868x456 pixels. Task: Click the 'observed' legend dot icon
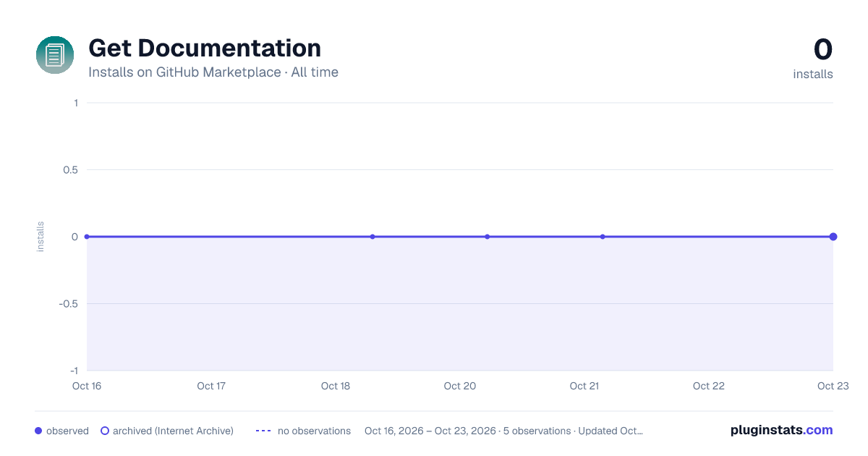pyautogui.click(x=38, y=431)
